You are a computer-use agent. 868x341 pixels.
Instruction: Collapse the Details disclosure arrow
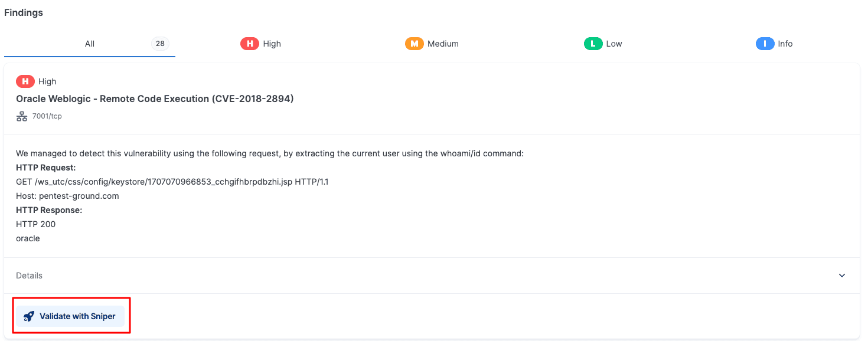[x=842, y=275]
